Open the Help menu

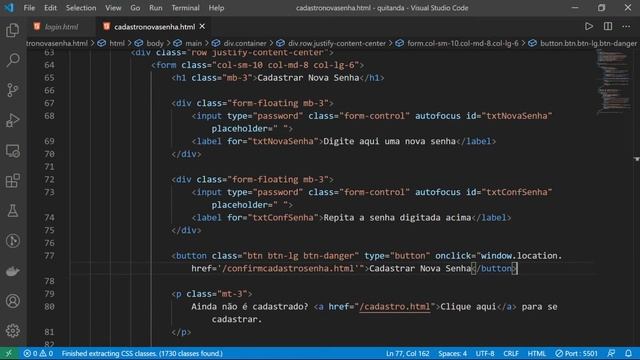[216, 8]
